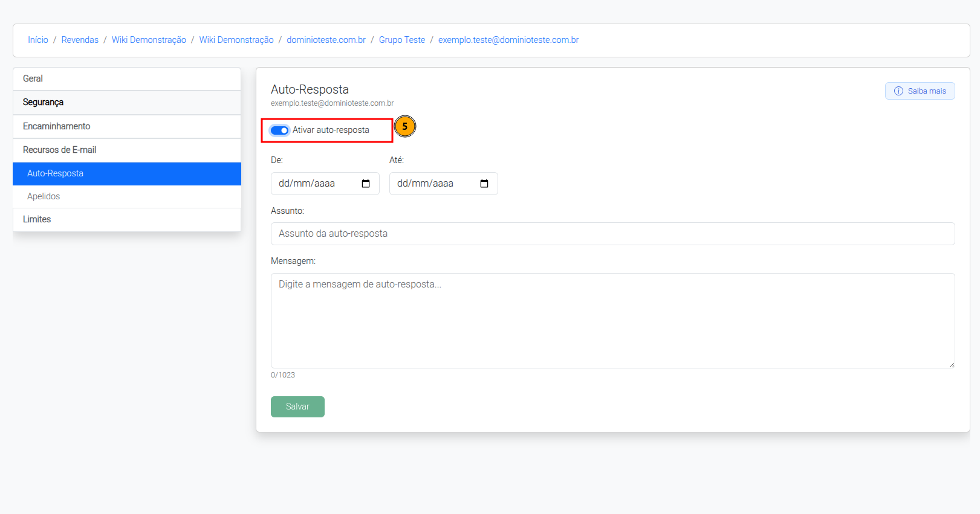Click the Assunto da auto-resposta field
The height and width of the screenshot is (514, 980).
612,234
